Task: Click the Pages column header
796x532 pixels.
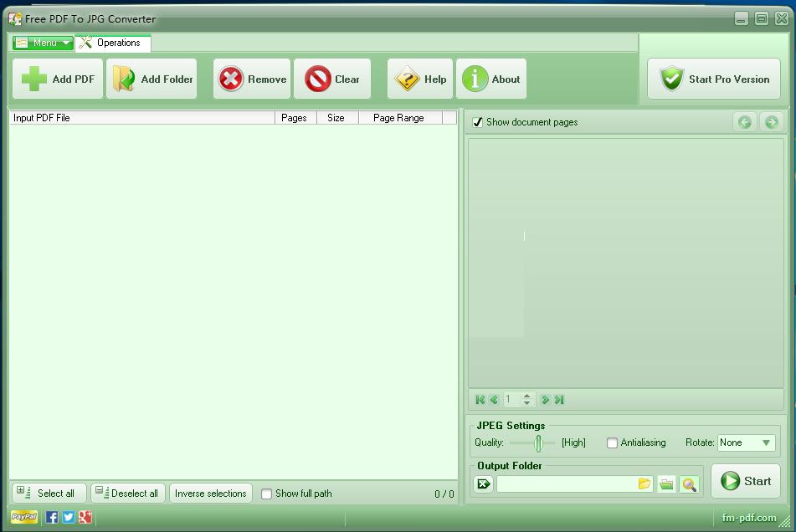Action: [294, 118]
